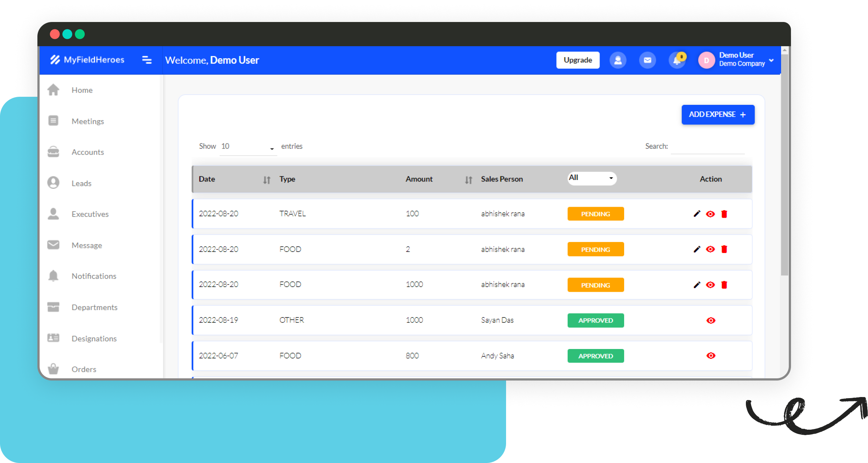Screen dimensions: 868x463
Task: Navigate to the Meetings section
Action: coord(88,121)
